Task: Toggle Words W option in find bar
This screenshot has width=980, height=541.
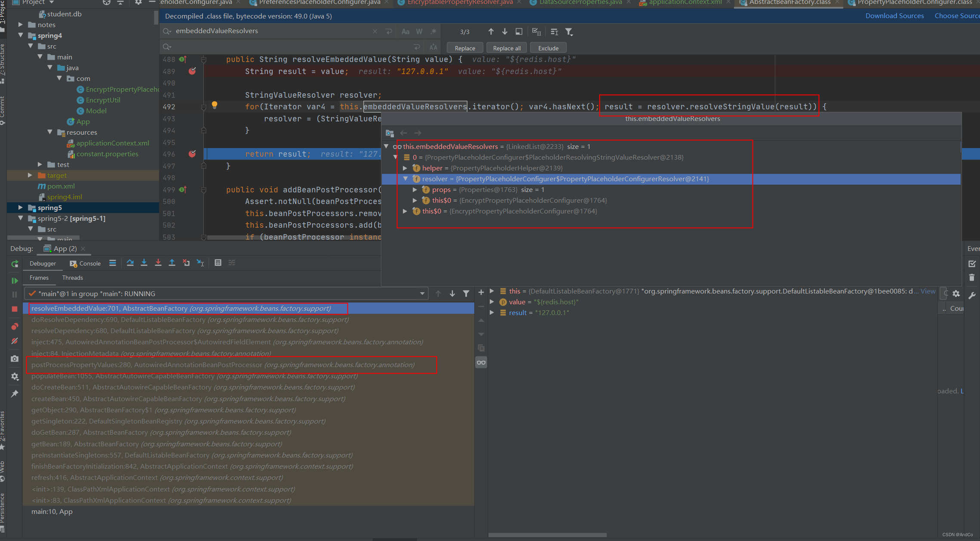Action: pyautogui.click(x=419, y=31)
